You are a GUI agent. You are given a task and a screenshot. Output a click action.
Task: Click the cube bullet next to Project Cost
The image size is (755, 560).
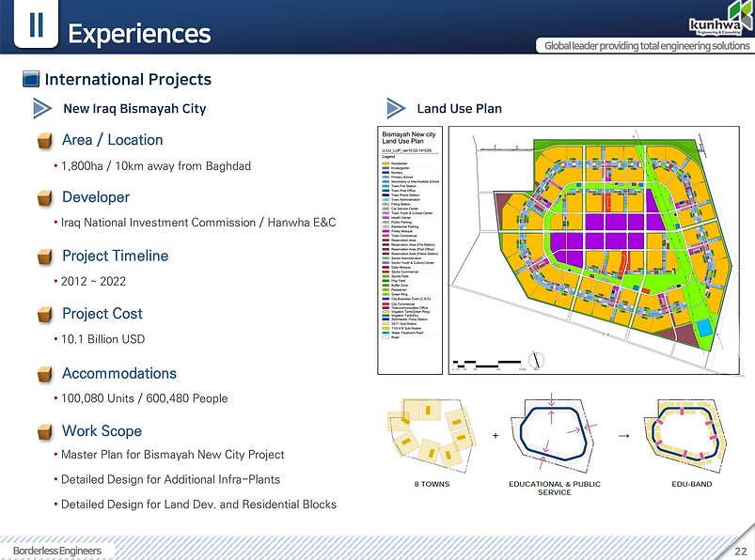pyautogui.click(x=45, y=314)
